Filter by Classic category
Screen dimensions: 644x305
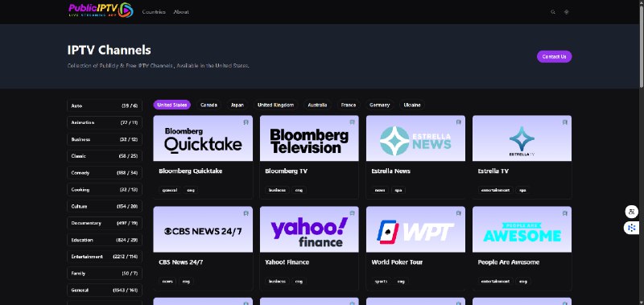pyautogui.click(x=105, y=156)
